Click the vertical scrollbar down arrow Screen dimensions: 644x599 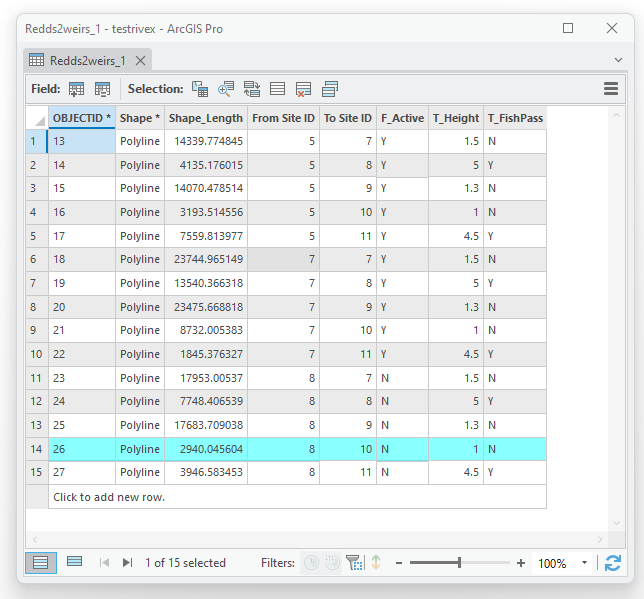[x=616, y=523]
